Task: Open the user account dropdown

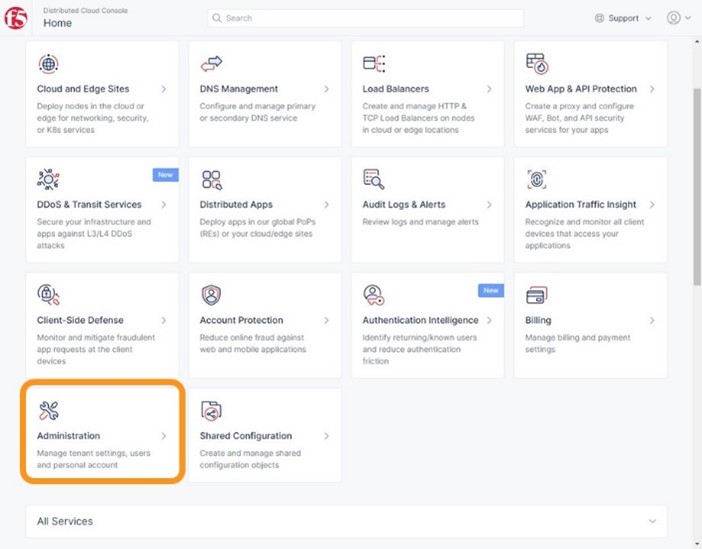Action: click(679, 18)
